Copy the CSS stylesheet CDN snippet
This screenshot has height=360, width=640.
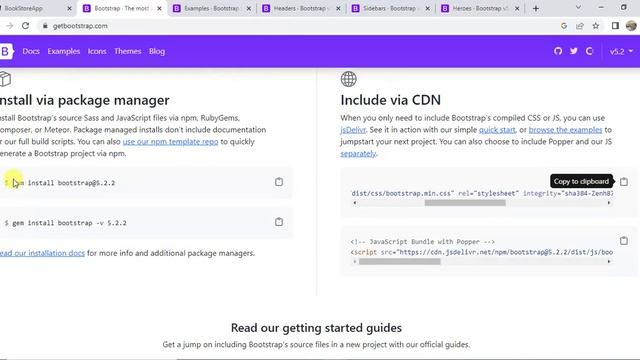pos(624,182)
